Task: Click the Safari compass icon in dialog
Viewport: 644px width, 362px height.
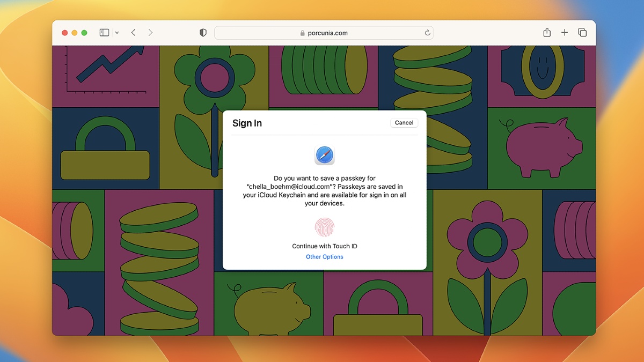Action: coord(325,156)
